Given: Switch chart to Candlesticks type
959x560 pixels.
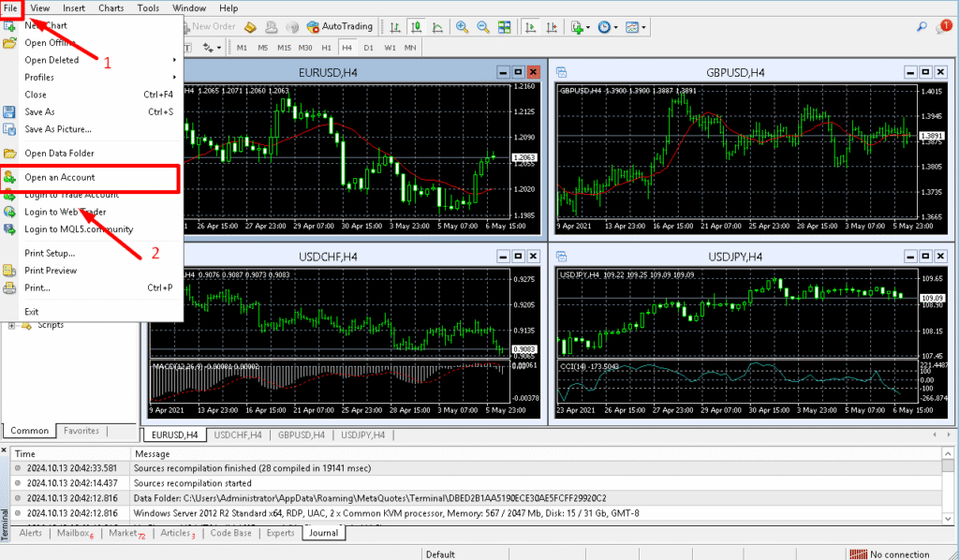Looking at the screenshot, I should tap(417, 27).
